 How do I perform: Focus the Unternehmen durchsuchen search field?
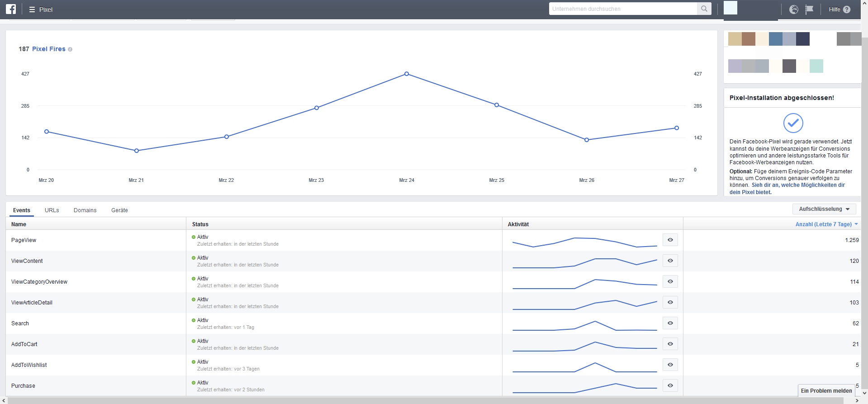pyautogui.click(x=623, y=9)
